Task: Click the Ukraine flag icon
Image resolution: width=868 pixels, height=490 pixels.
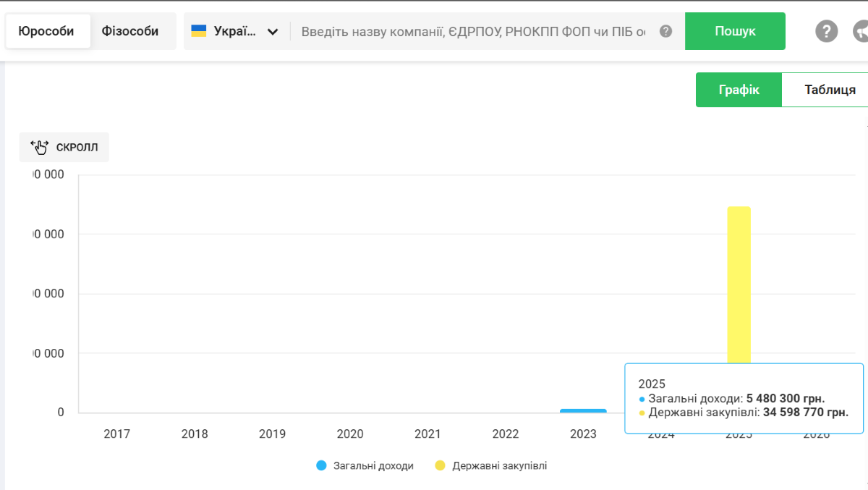Action: tap(199, 31)
